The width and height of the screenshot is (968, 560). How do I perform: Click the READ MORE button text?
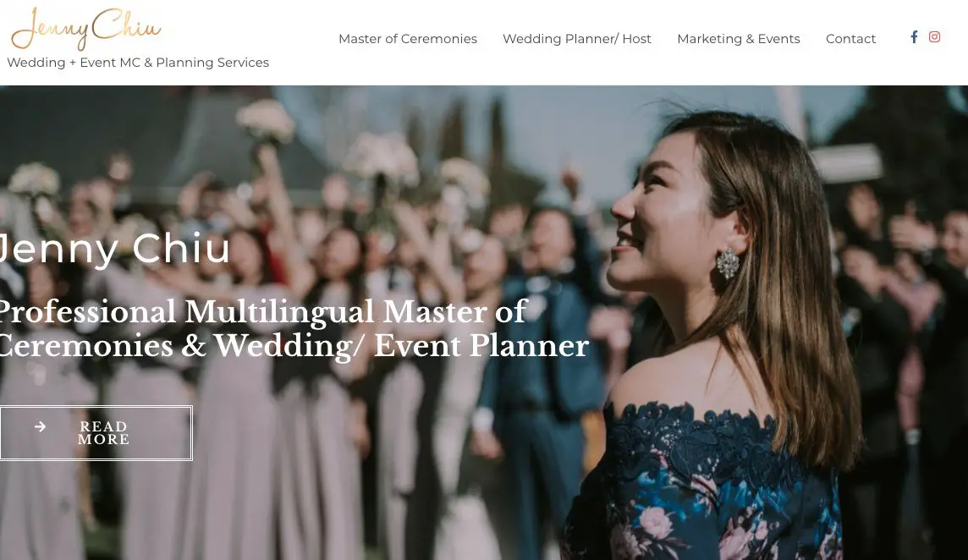point(104,433)
